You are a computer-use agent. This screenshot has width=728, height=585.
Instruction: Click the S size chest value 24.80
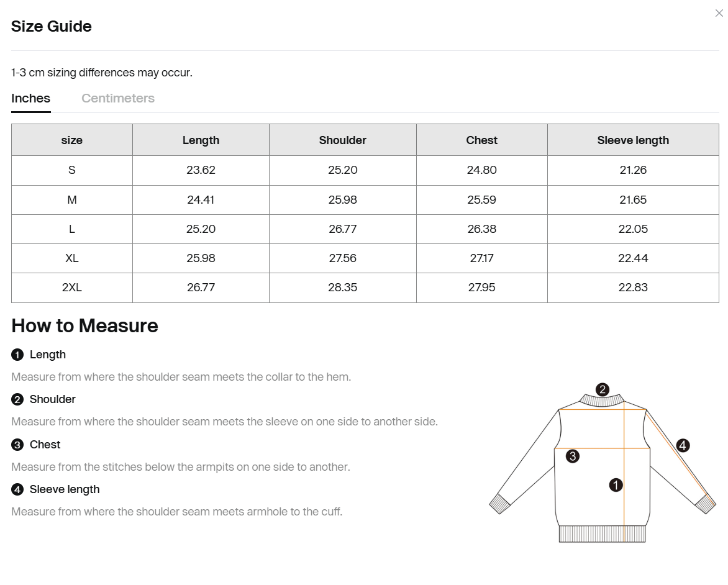[481, 170]
